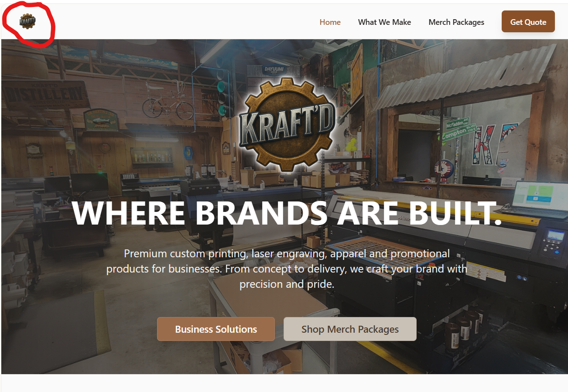Click the bicycle hanging on the wall
This screenshot has height=392, width=568.
pos(168,104)
